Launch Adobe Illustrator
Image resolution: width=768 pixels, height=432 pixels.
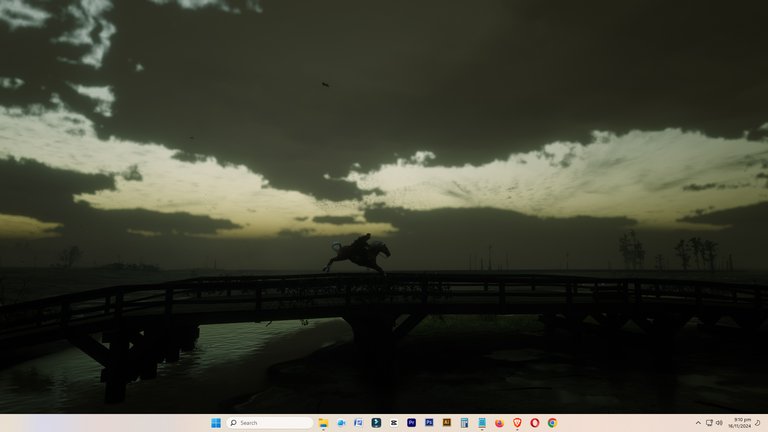(x=447, y=423)
